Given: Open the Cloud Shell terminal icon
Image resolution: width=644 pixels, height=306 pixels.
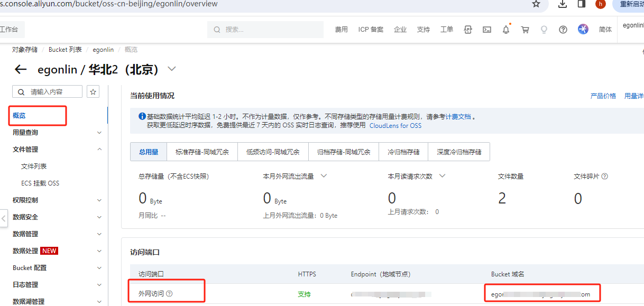Looking at the screenshot, I should pos(487,30).
